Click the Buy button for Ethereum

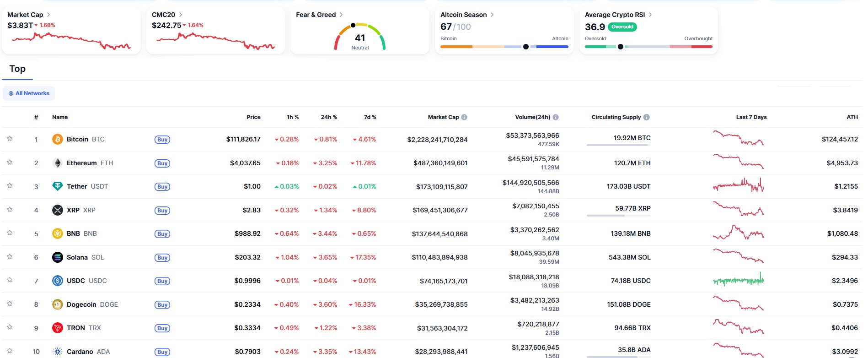[x=162, y=163]
